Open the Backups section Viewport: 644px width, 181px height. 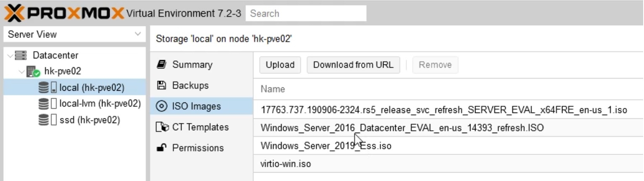(x=190, y=86)
